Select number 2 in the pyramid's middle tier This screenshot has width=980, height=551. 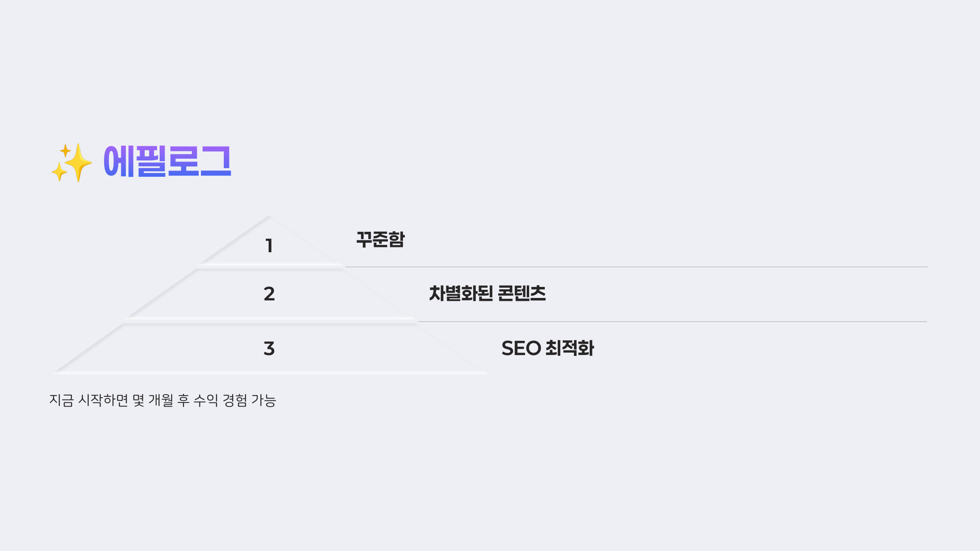[269, 294]
